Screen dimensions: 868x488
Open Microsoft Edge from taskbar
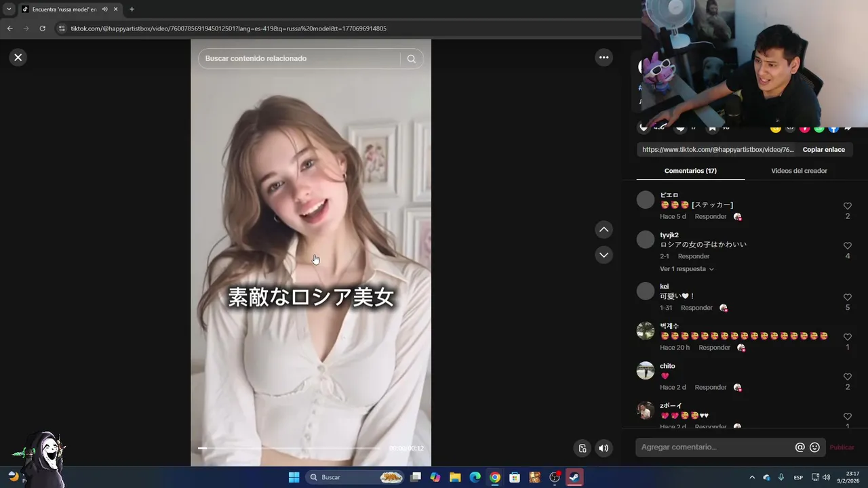(x=475, y=477)
